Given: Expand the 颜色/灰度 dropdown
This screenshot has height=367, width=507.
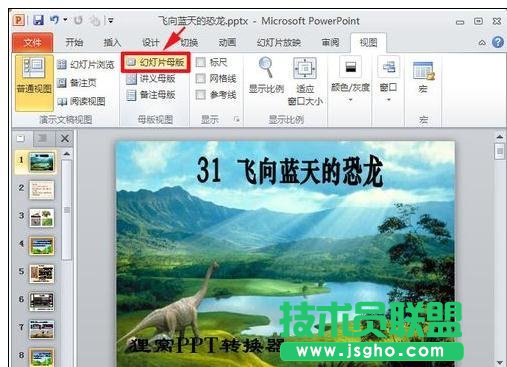Looking at the screenshot, I should [x=350, y=79].
